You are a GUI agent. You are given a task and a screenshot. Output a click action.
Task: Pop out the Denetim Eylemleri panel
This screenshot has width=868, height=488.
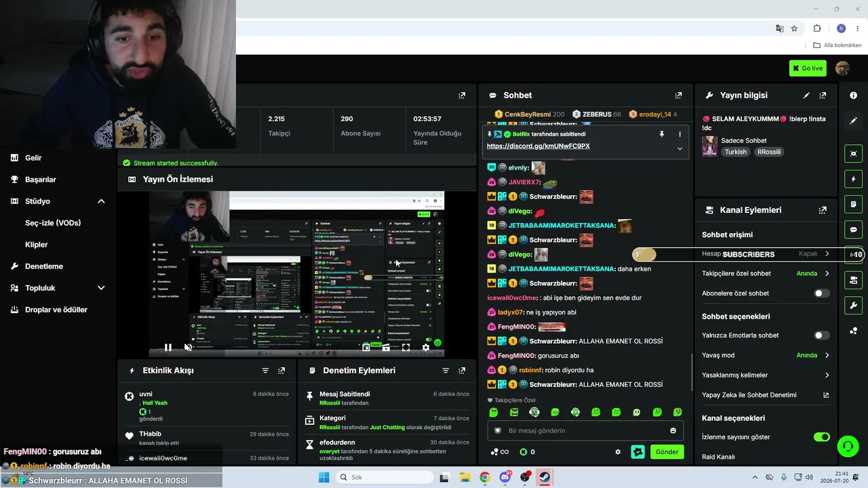click(x=462, y=371)
